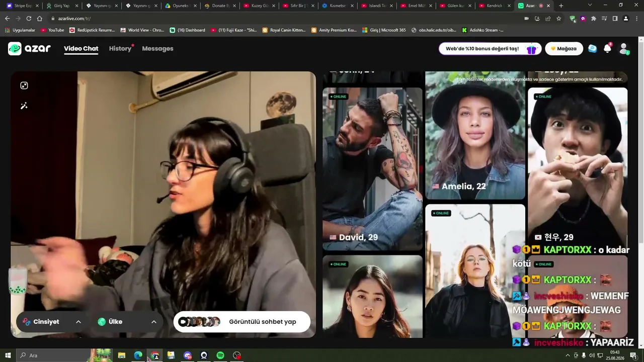Close the active Azar browser tab
Viewport: 644px width, 362px height.
(x=548, y=6)
